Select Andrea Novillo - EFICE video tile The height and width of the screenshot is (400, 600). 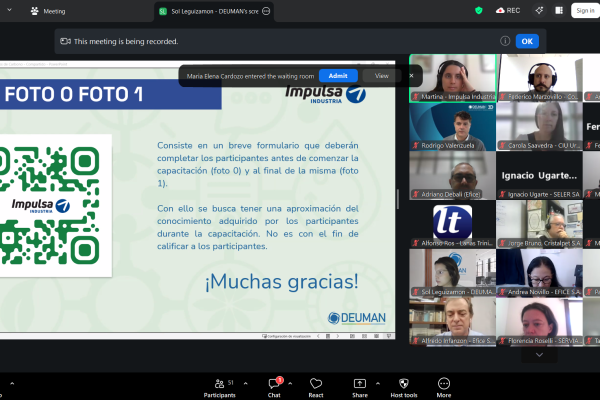coord(540,273)
